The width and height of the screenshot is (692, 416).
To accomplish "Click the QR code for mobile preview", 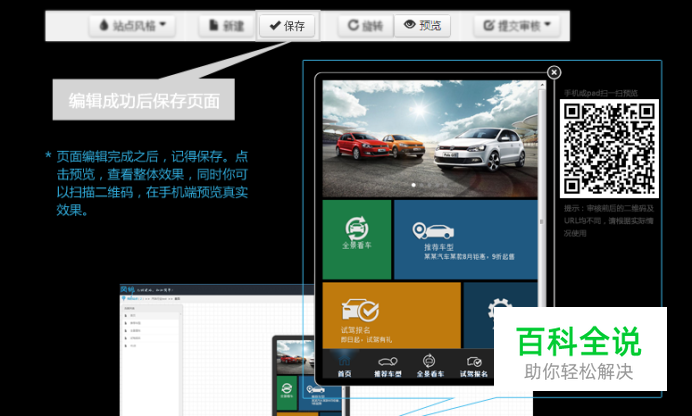I will point(609,149).
